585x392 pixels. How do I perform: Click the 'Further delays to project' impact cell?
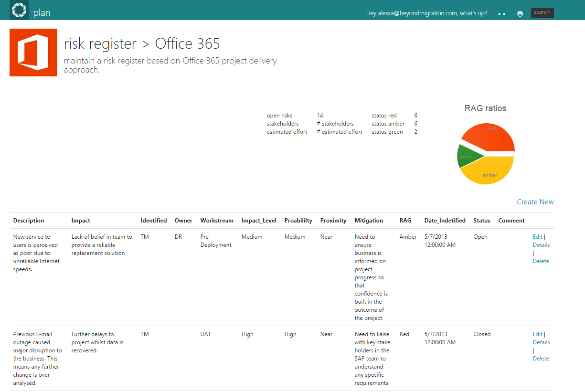pos(97,342)
